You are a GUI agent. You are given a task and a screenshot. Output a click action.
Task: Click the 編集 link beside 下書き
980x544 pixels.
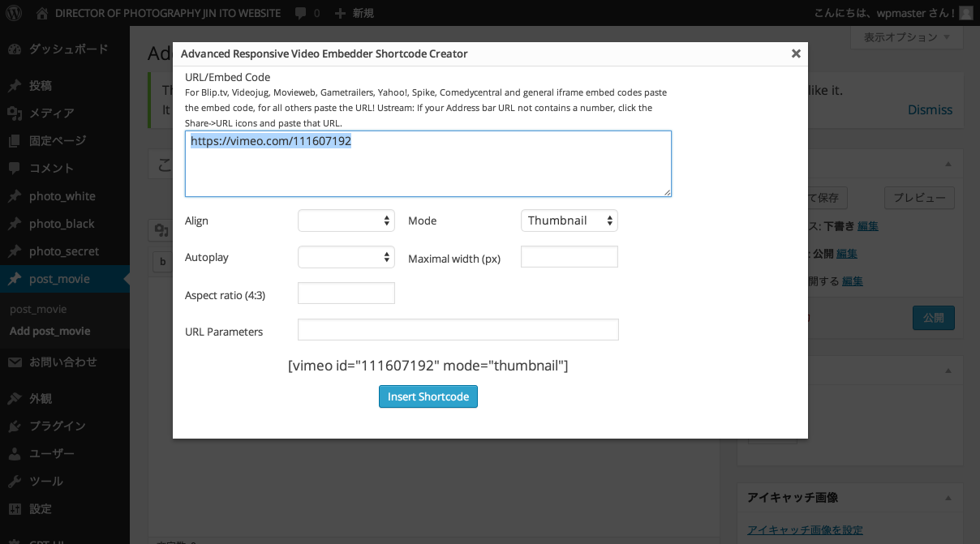[x=868, y=226]
